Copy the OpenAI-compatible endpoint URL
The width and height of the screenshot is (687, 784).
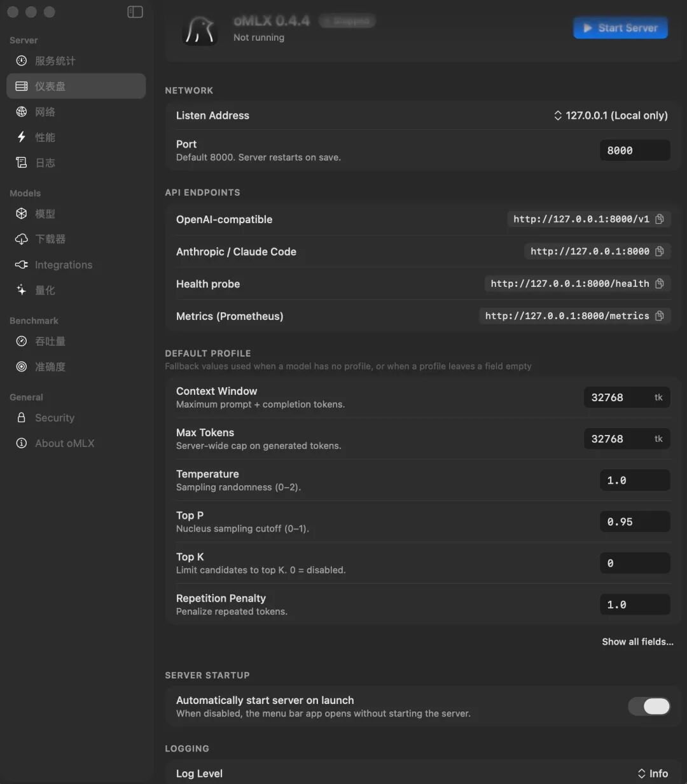tap(660, 219)
